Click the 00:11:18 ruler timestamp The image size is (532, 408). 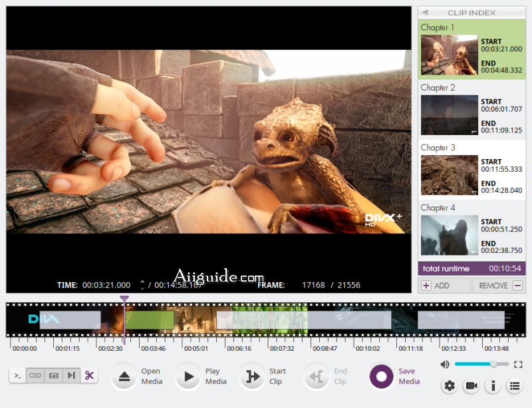pos(410,349)
